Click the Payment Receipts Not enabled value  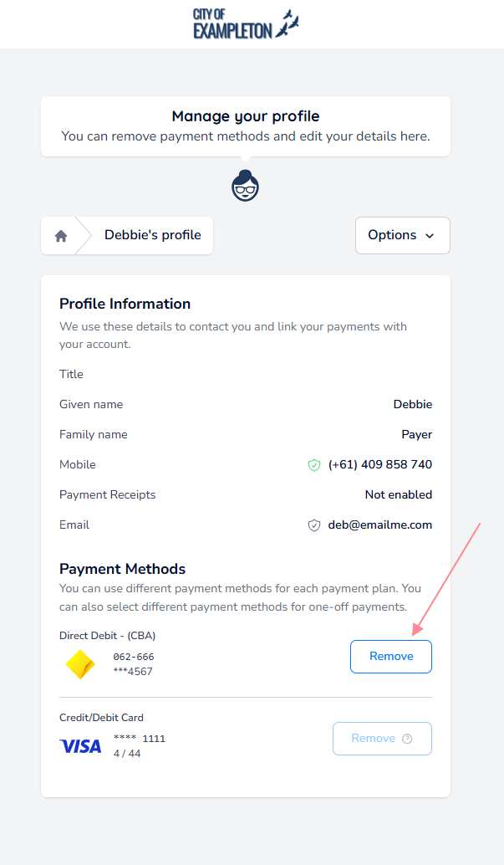398,495
